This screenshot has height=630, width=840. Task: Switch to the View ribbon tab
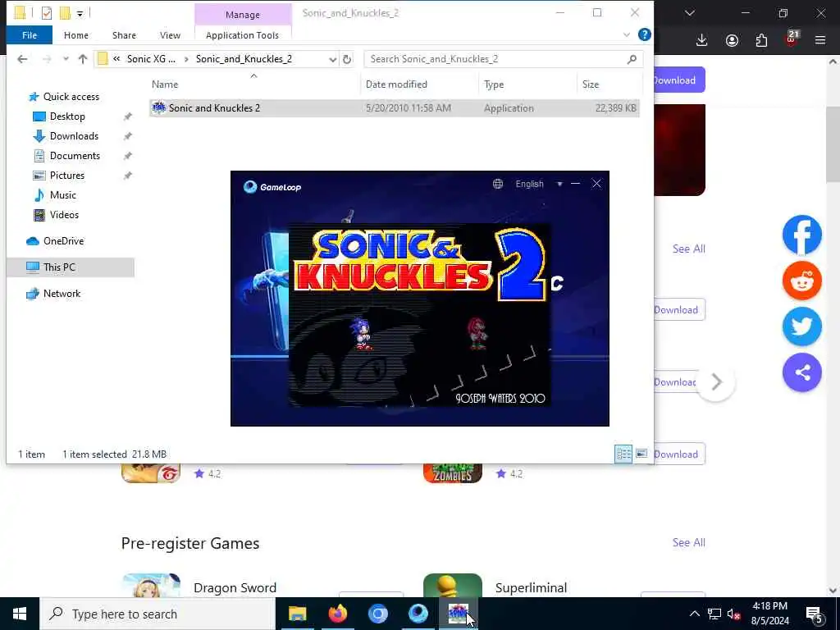coord(170,35)
